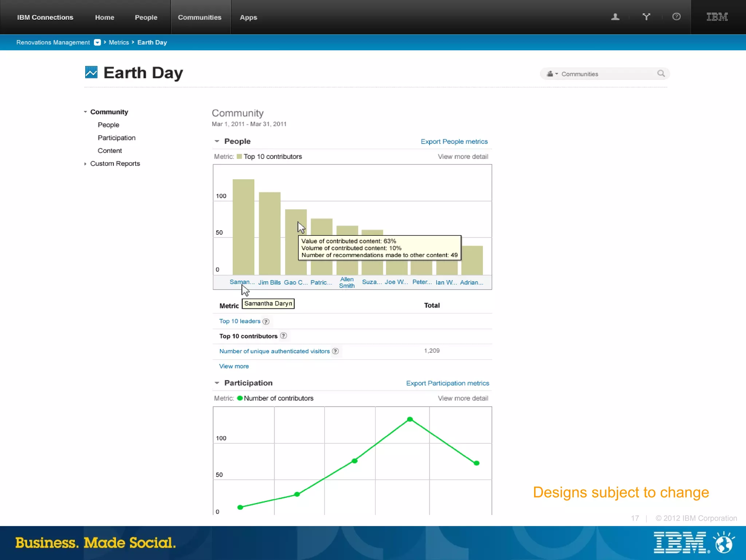Click Number of unique authenticated visitors link
This screenshot has width=746, height=560.
(x=274, y=351)
